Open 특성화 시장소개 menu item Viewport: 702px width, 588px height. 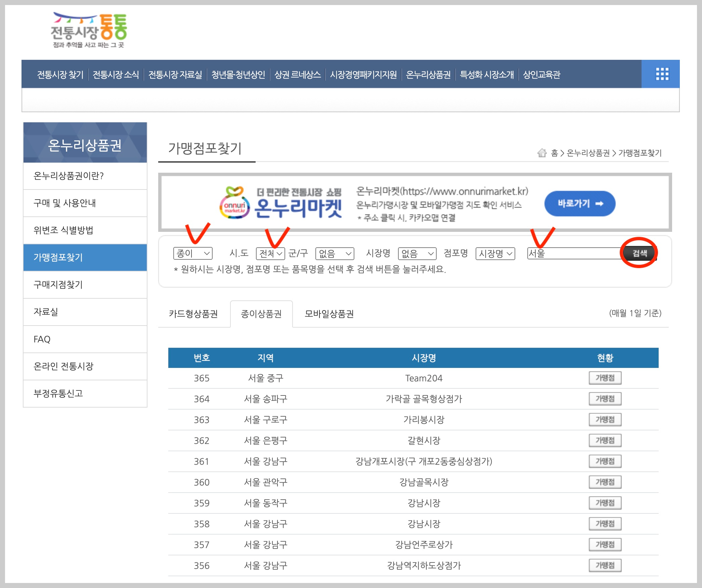tap(486, 75)
